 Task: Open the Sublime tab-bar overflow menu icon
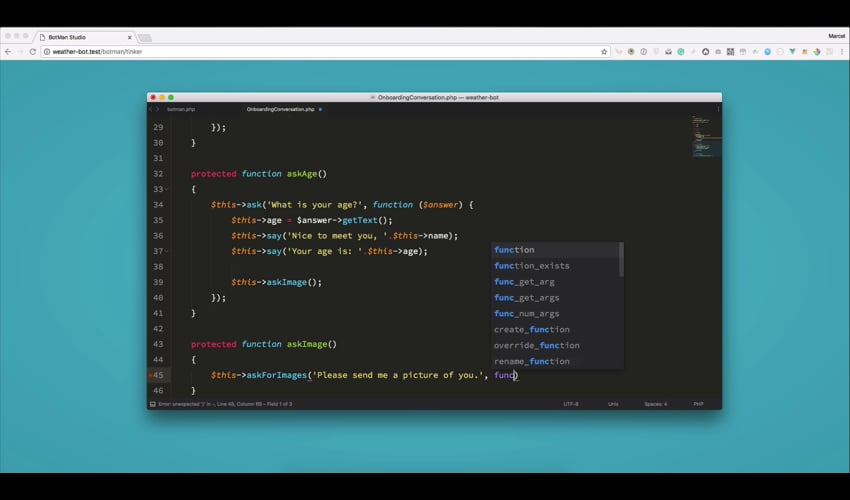point(718,109)
